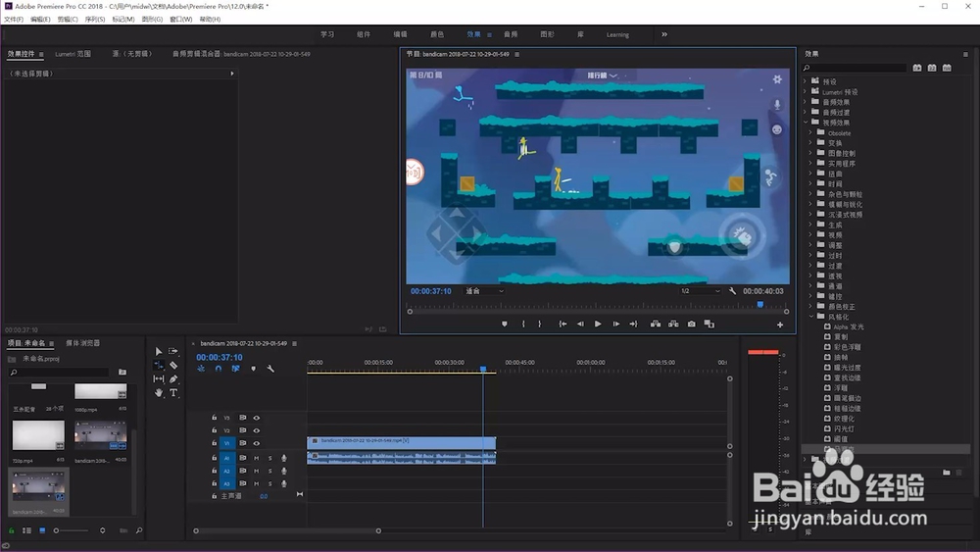Expand the Lumetri 预设 folder

pyautogui.click(x=805, y=92)
